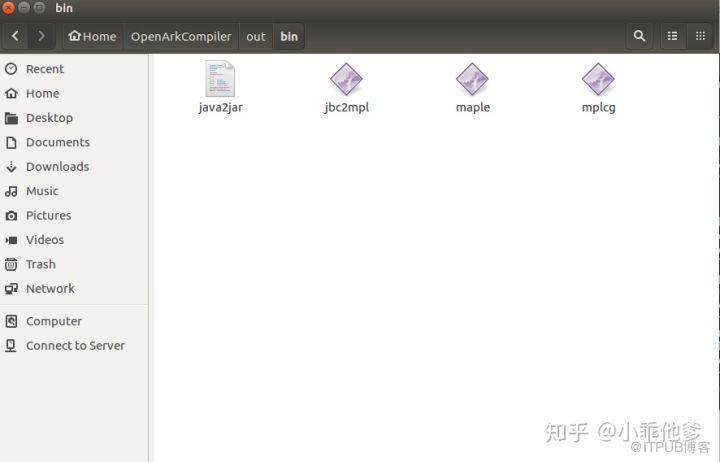Click the java2jar file name

(x=220, y=107)
